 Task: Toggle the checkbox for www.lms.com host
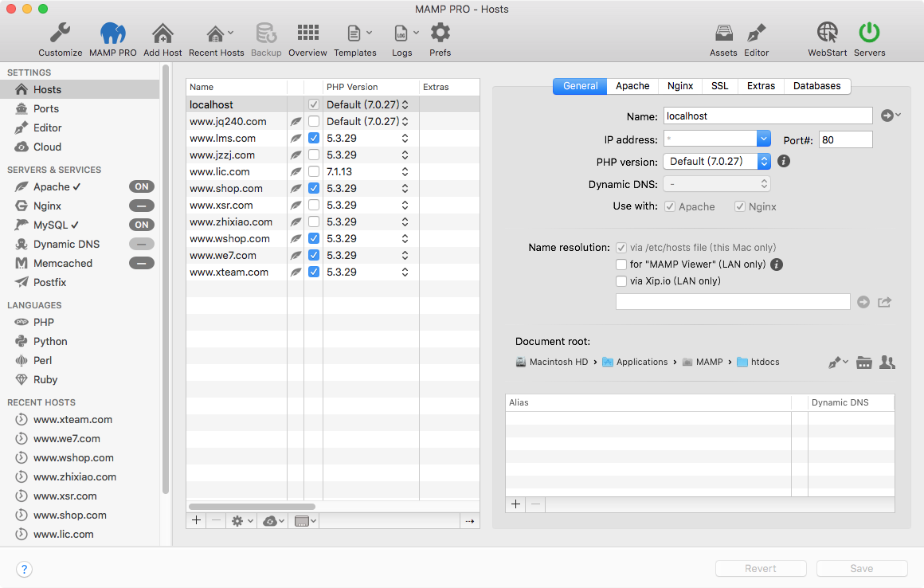(314, 139)
